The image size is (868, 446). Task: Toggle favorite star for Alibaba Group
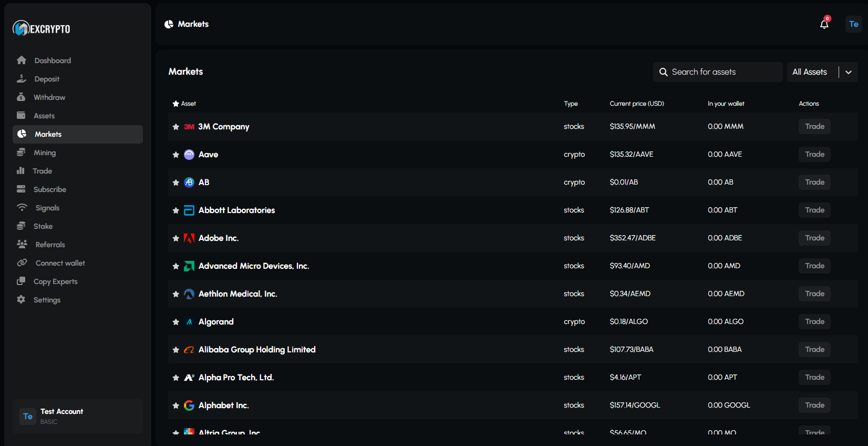point(176,350)
